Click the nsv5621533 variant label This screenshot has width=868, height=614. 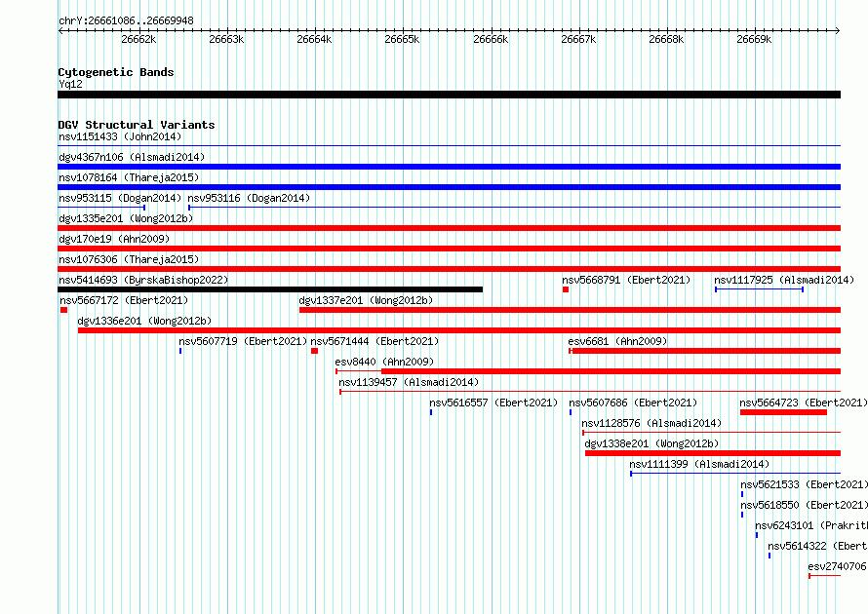tap(804, 484)
